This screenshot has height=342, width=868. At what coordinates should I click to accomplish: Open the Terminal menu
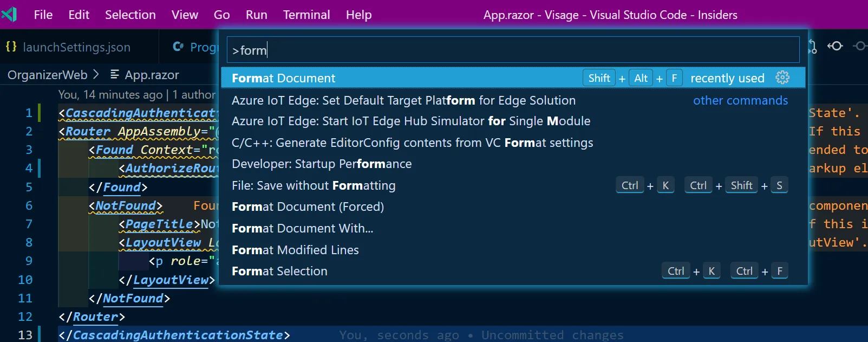tap(306, 15)
